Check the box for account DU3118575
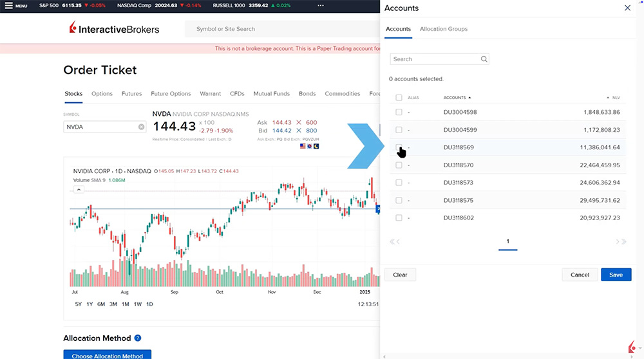 [x=399, y=200]
